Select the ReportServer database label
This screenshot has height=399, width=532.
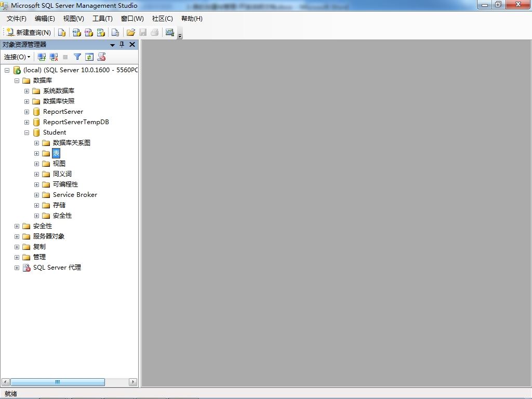(63, 112)
